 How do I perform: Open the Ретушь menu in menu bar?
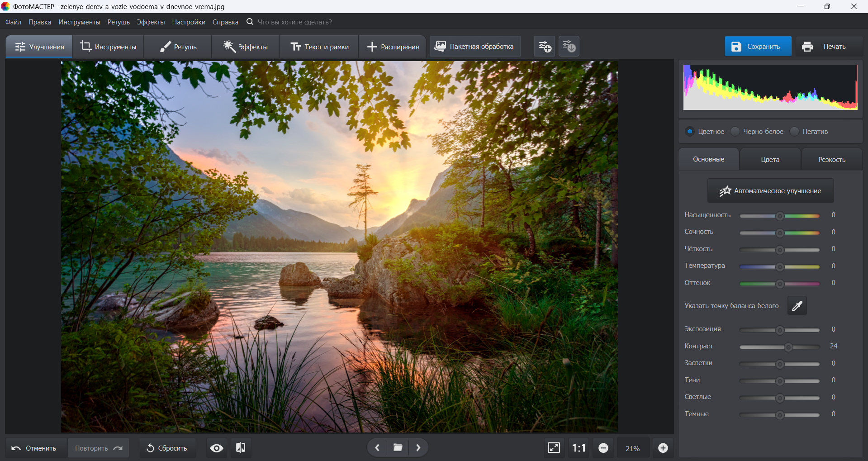[119, 22]
